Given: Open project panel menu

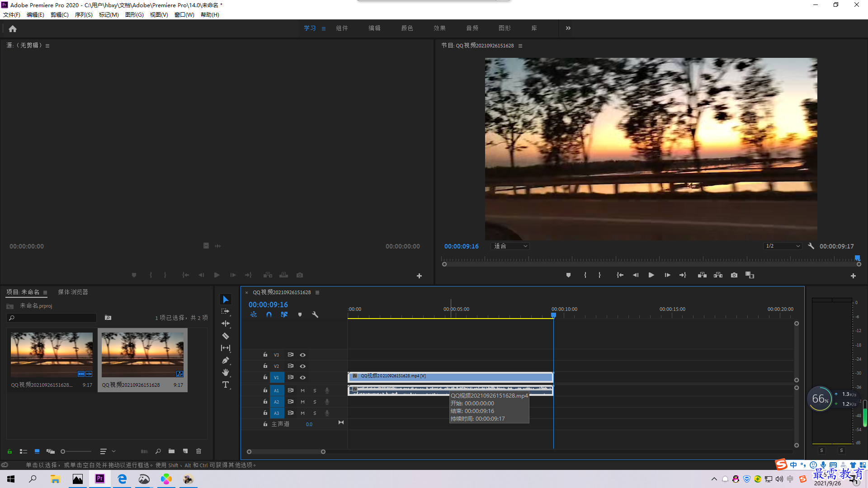Looking at the screenshot, I should (45, 292).
